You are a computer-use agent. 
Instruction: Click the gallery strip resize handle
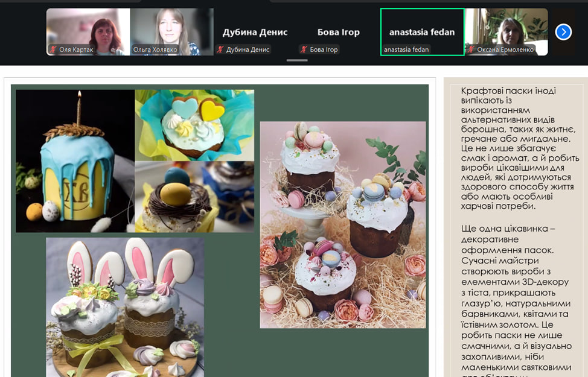coord(296,60)
